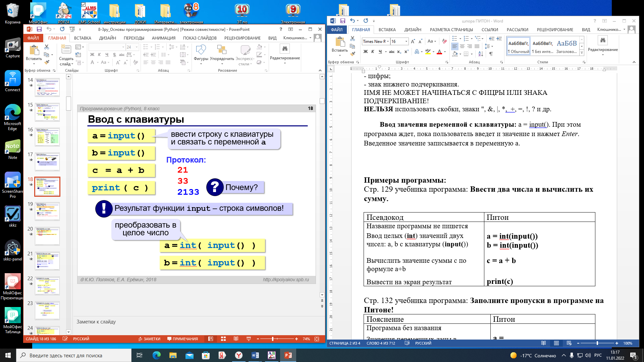This screenshot has height=362, width=644.
Task: Toggle bold in Word
Action: pyautogui.click(x=366, y=52)
